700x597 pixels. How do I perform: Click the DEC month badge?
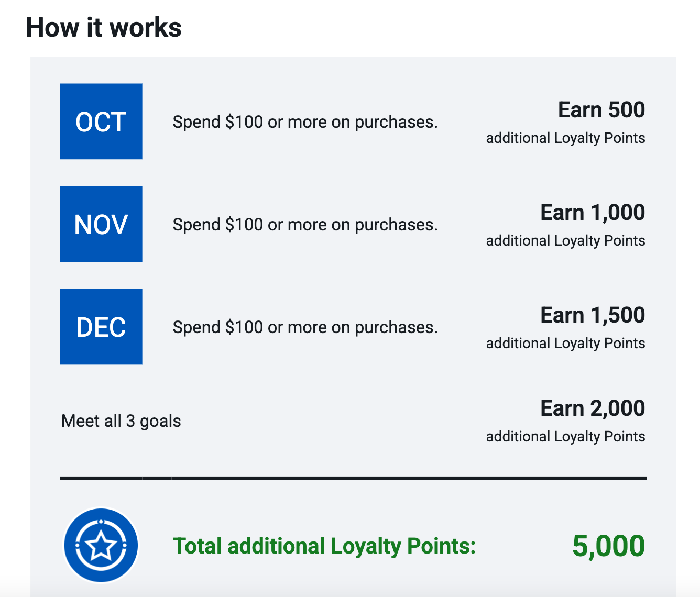point(101,327)
